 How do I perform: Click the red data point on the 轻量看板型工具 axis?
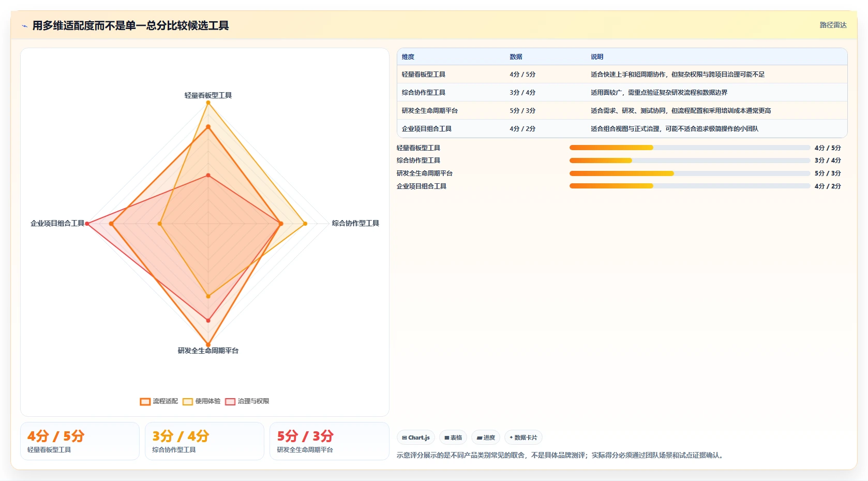click(208, 176)
